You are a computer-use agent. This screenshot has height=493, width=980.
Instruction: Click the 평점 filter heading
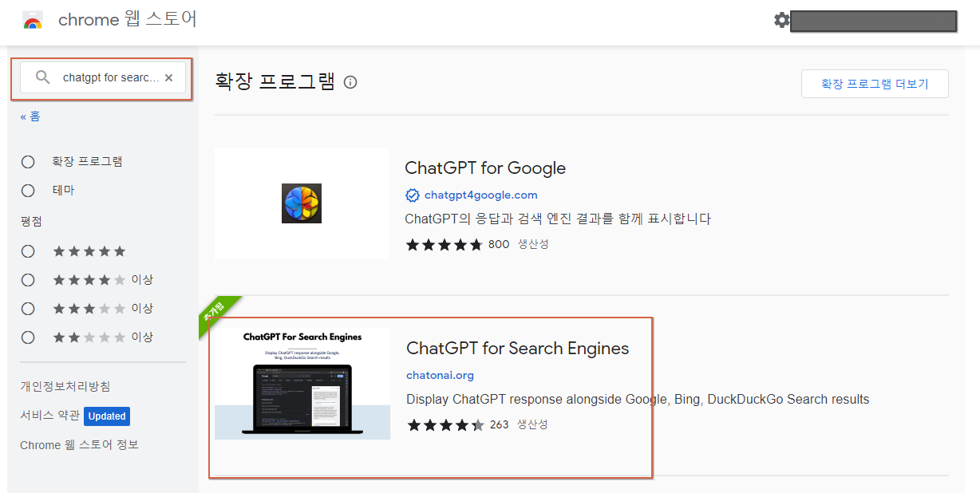(x=30, y=221)
